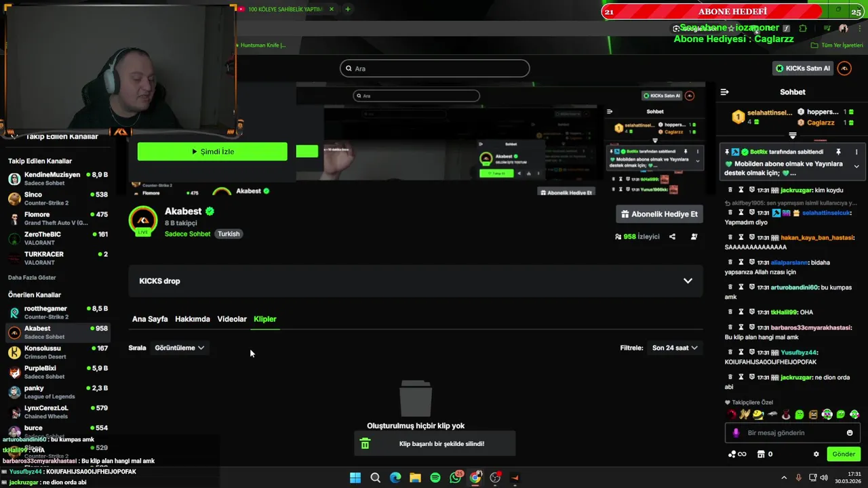Viewport: 868px width, 488px height.
Task: Open Sinco channel in sidebar
Action: [x=58, y=199]
